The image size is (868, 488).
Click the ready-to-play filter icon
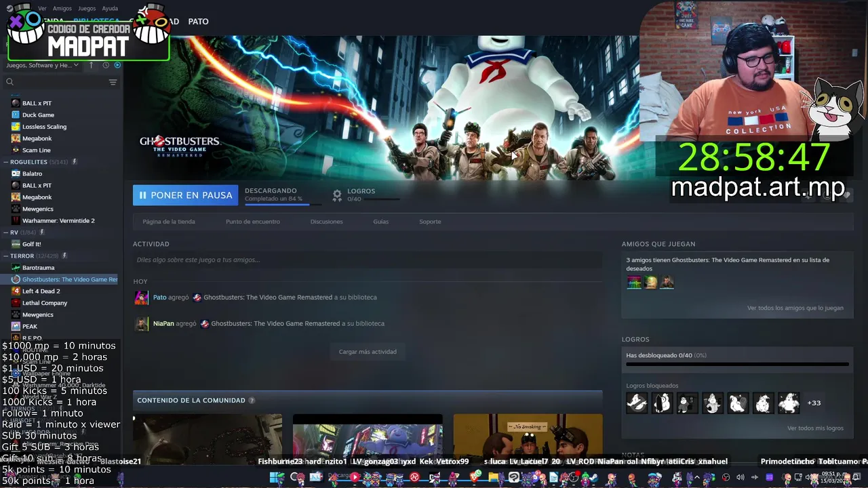pyautogui.click(x=117, y=65)
